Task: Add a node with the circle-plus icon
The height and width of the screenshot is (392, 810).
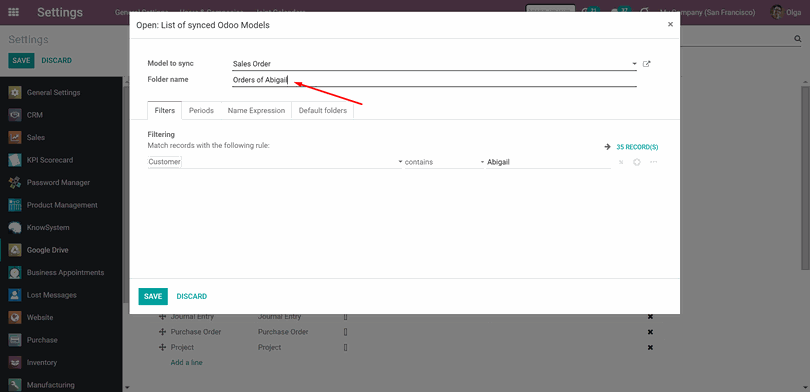Action: [637, 162]
